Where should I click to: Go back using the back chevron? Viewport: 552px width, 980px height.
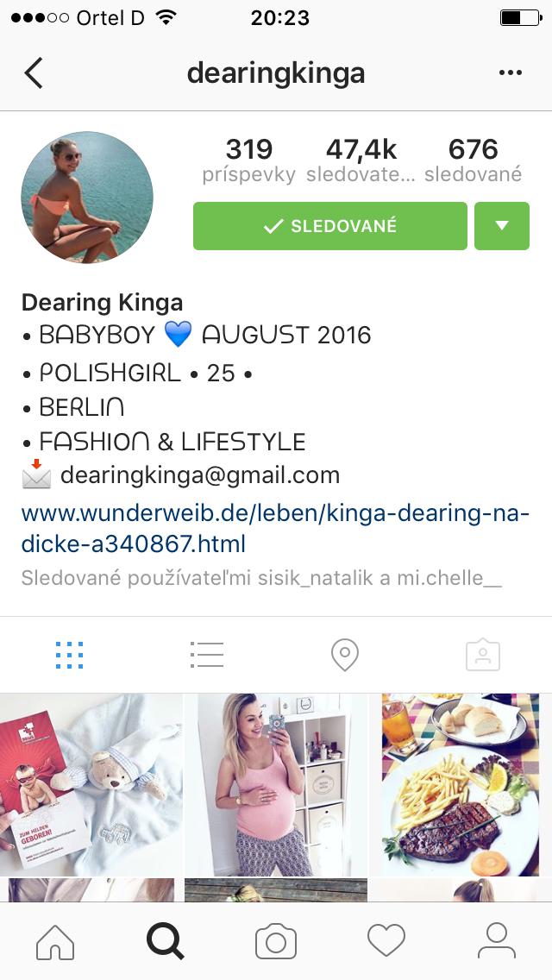click(34, 73)
